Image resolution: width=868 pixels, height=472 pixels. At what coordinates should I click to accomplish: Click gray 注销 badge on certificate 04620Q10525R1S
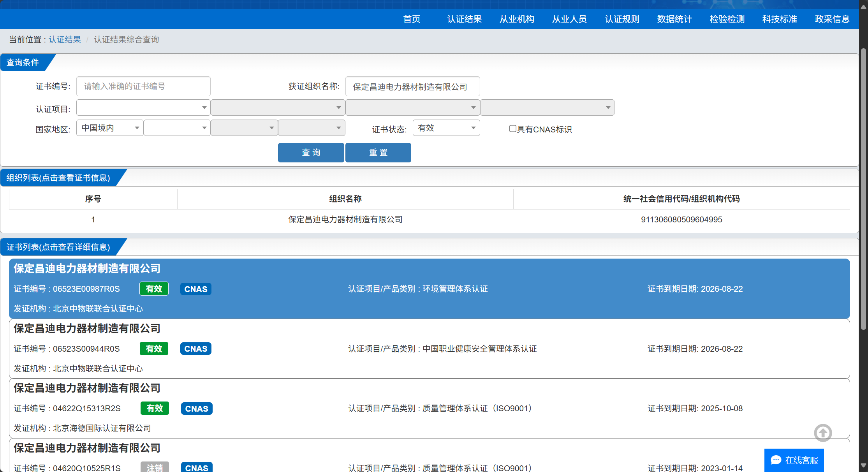(155, 467)
